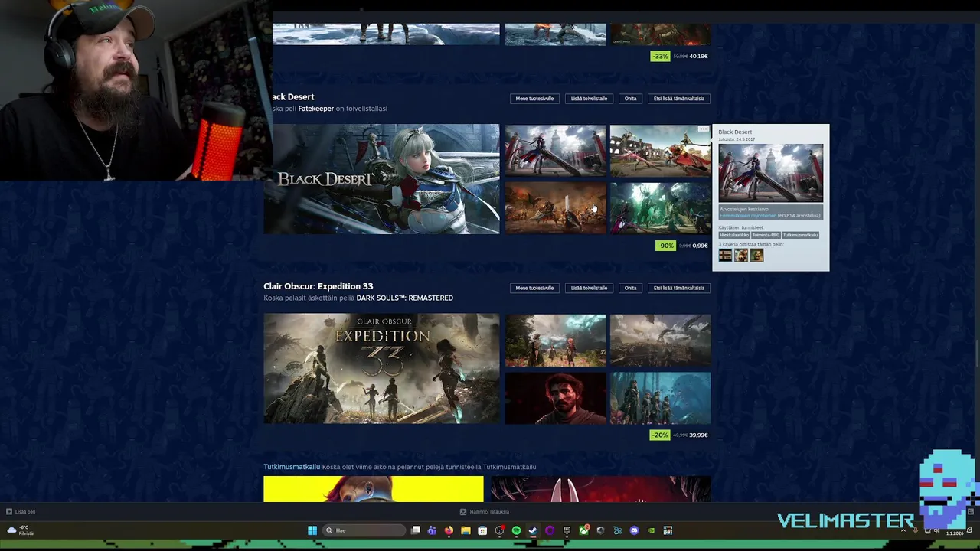980x551 pixels.
Task: Open Spotify from the taskbar
Action: [x=516, y=530]
